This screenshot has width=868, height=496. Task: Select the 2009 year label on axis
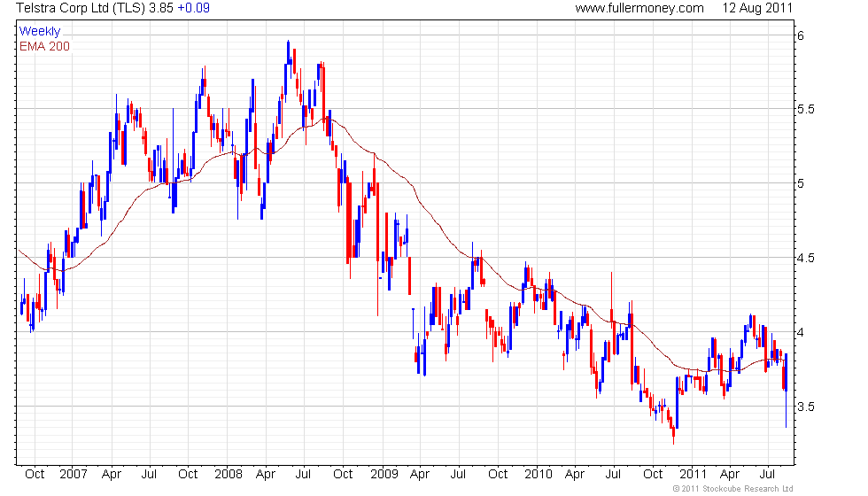[384, 475]
